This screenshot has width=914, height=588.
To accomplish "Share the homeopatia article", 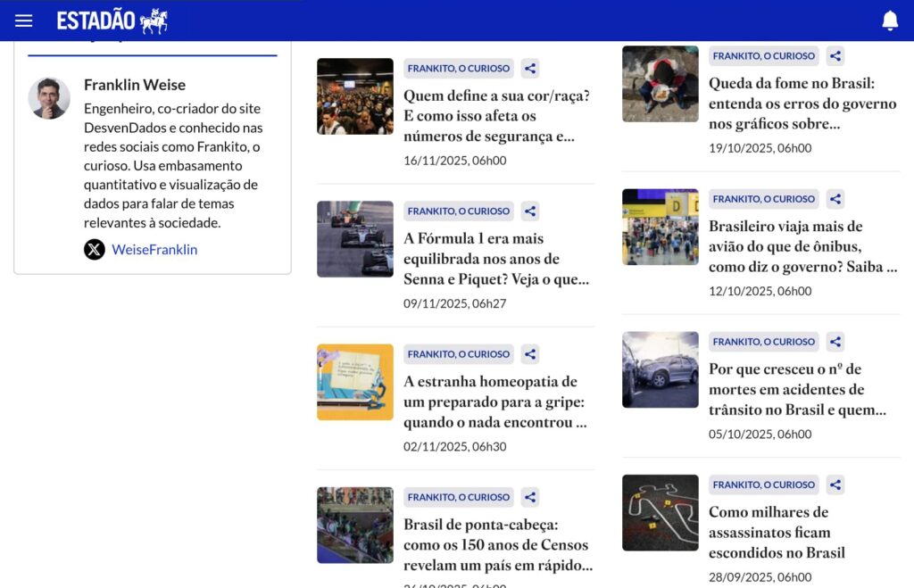I will [x=530, y=354].
